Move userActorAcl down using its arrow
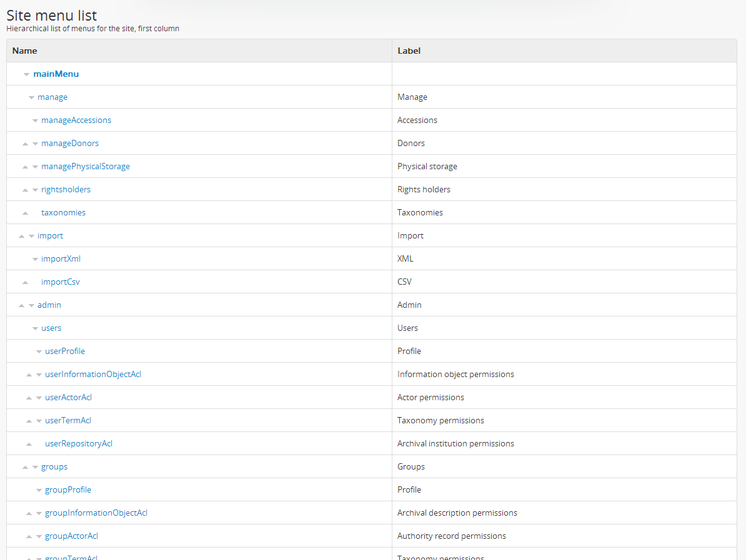 pyautogui.click(x=39, y=398)
